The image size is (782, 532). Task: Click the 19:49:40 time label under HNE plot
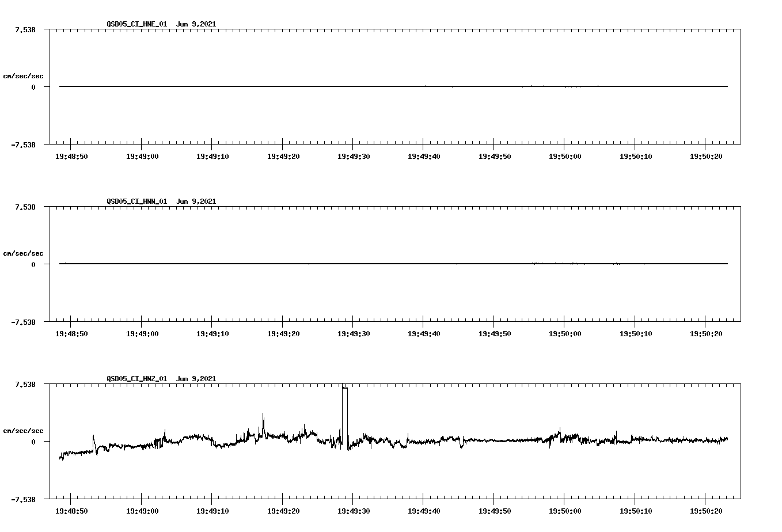click(x=424, y=157)
